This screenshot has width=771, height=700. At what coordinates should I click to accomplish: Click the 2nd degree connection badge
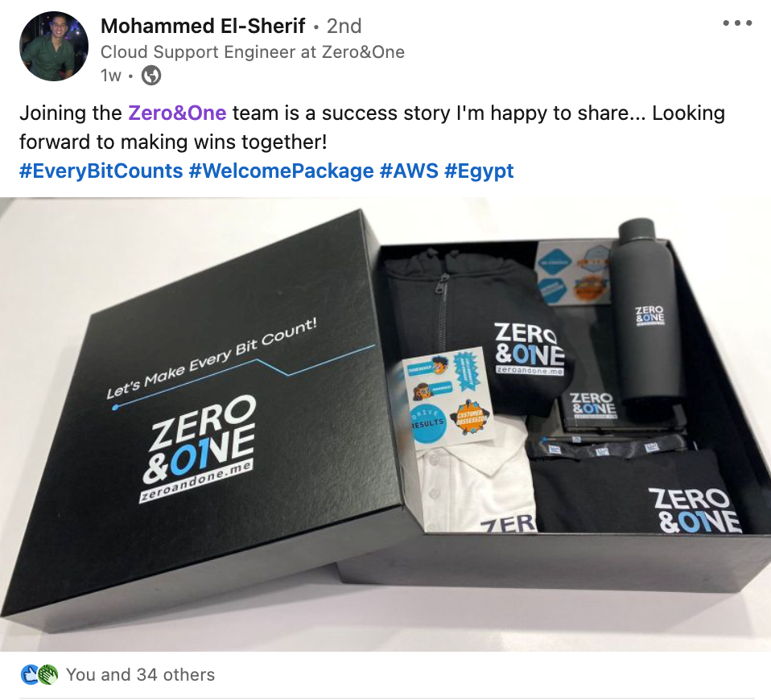click(344, 26)
